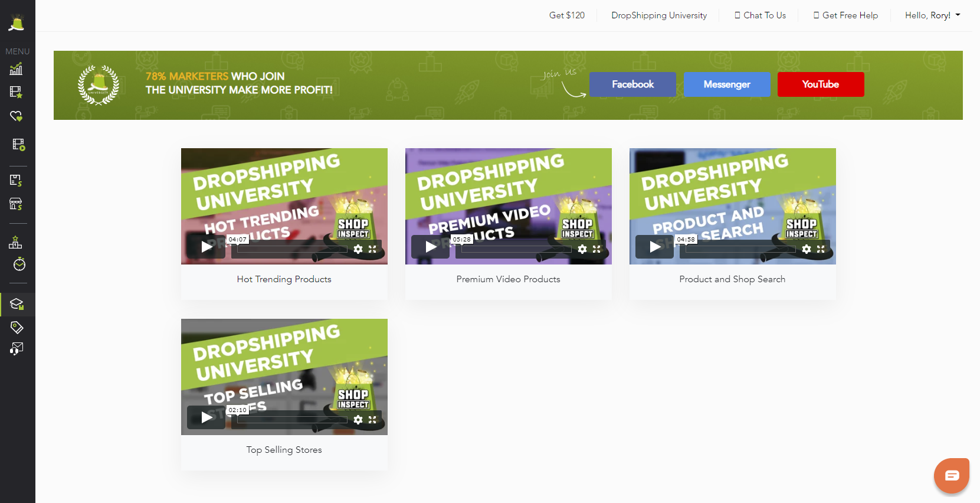
Task: Open Get Free Help in top nav
Action: tap(845, 15)
